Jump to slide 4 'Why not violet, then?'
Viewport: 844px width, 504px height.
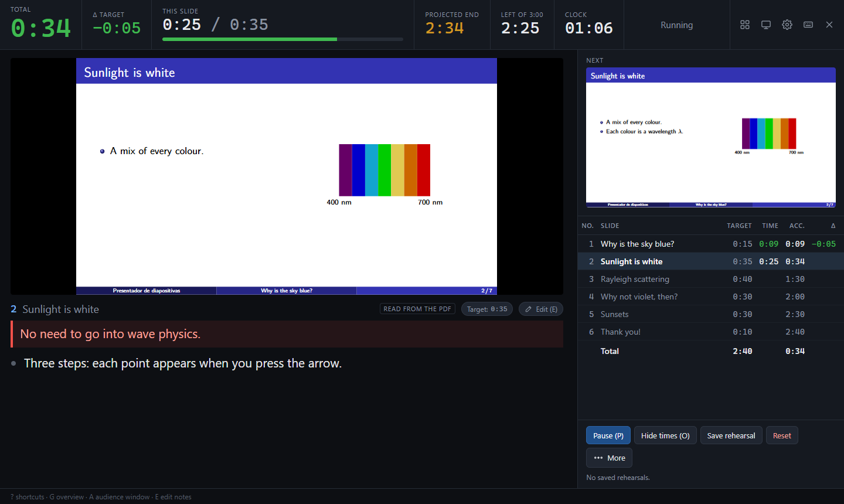tap(710, 297)
